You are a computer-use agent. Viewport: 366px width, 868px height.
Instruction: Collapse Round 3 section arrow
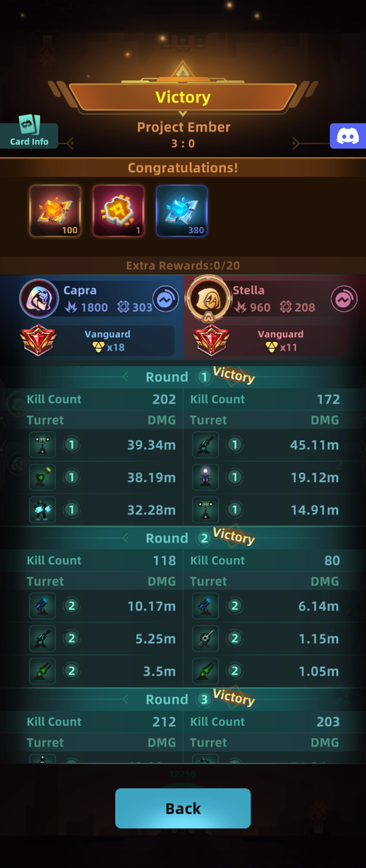(126, 699)
